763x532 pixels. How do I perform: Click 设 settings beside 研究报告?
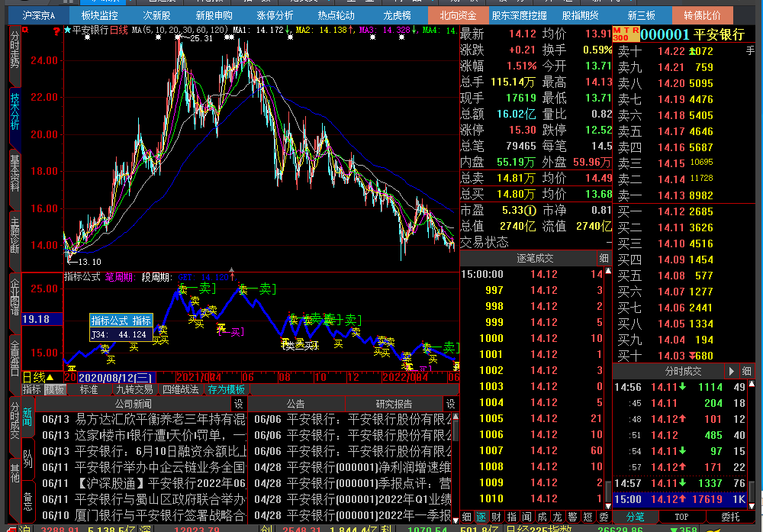pos(451,404)
